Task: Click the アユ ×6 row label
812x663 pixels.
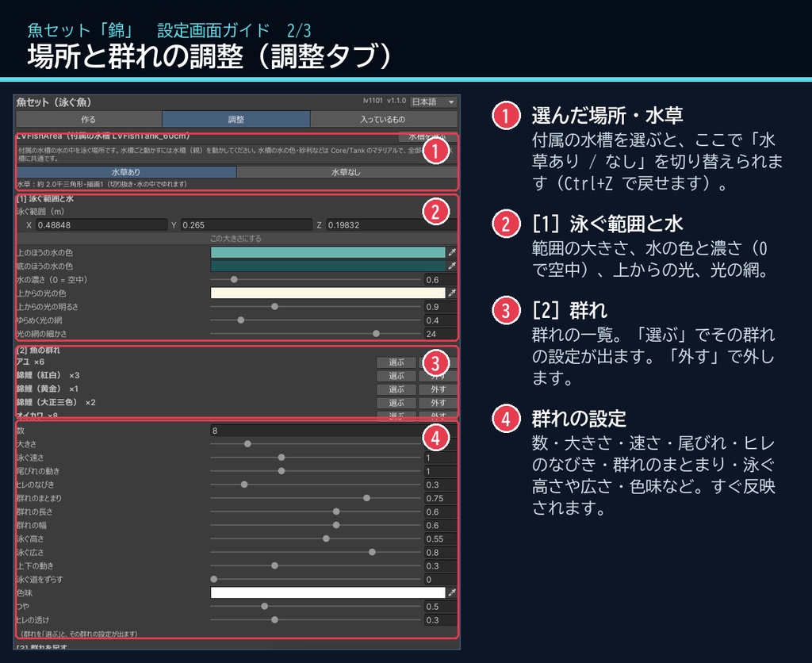Action: coord(31,362)
